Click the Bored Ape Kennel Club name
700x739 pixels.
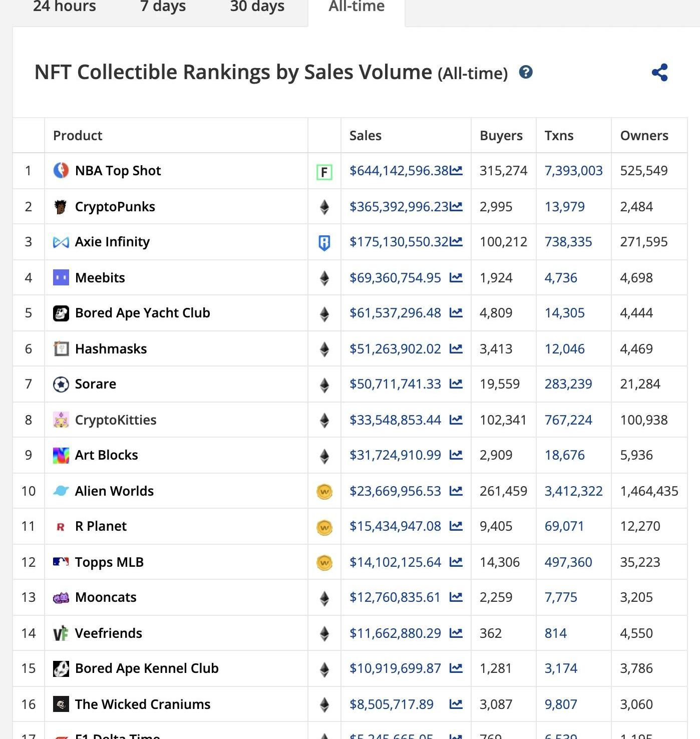(147, 668)
